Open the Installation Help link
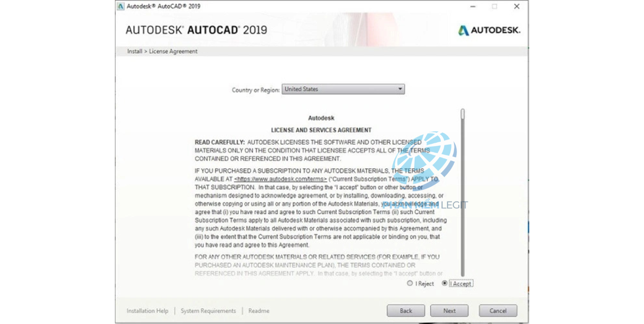This screenshot has height=324, width=644. (147, 311)
